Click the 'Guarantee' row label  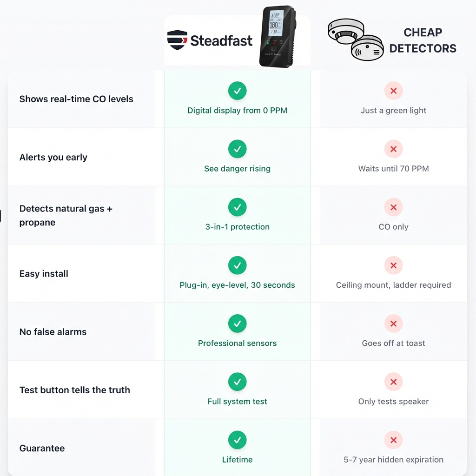[42, 448]
